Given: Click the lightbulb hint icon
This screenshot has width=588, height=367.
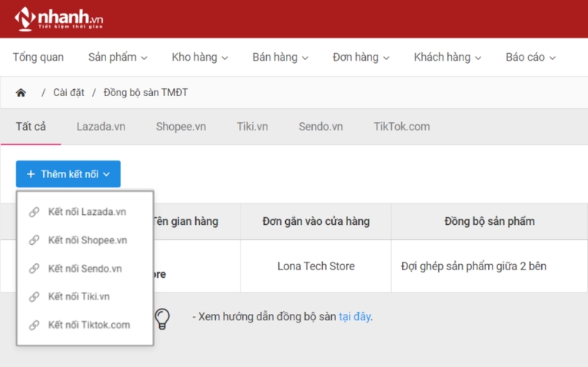Looking at the screenshot, I should click(162, 317).
